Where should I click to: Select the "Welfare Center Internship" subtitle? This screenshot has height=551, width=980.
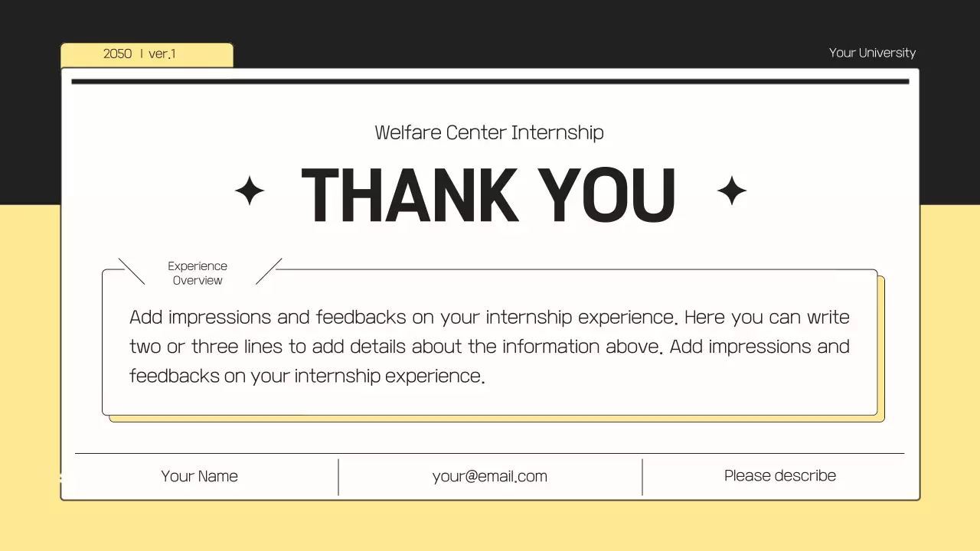point(489,132)
